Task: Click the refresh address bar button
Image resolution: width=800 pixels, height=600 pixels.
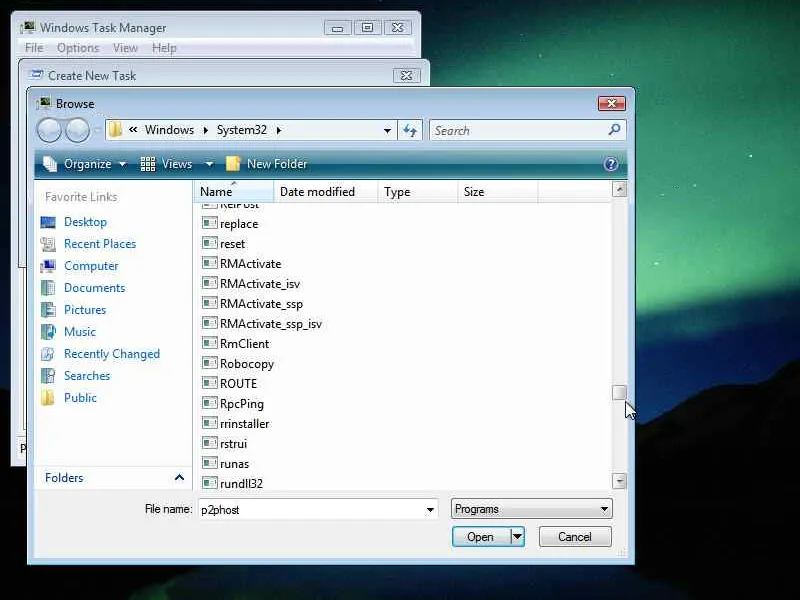Action: coord(410,130)
